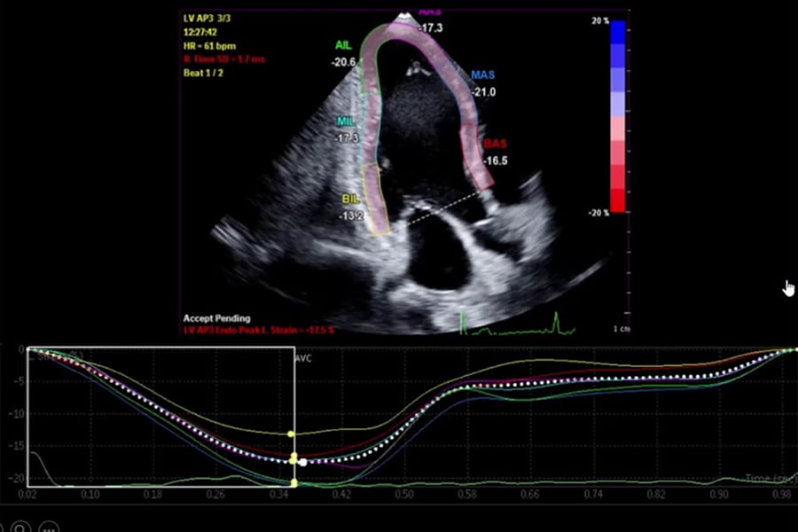Click the AVC marker label on graph

tap(304, 359)
